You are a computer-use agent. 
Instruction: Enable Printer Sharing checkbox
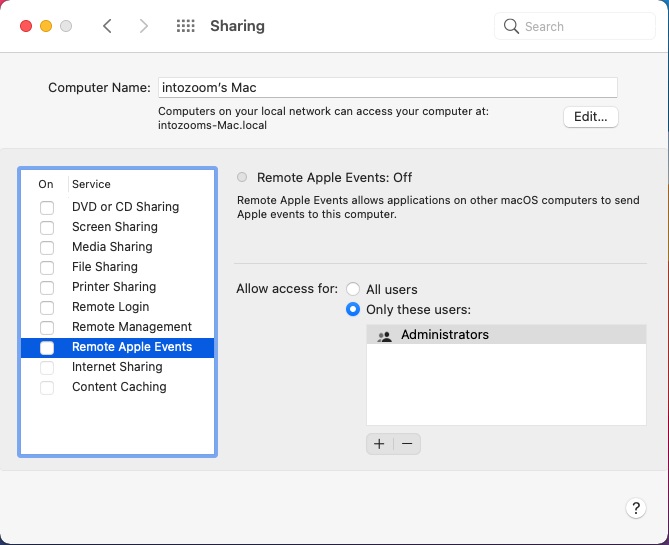pos(47,288)
